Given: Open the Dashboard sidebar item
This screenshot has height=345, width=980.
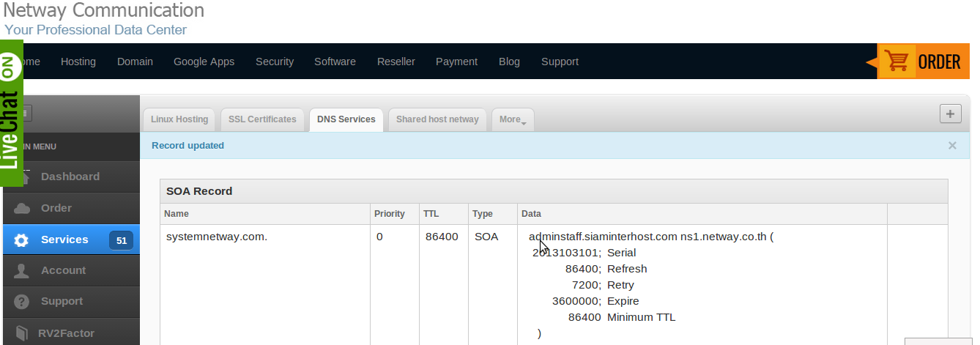Looking at the screenshot, I should [70, 177].
